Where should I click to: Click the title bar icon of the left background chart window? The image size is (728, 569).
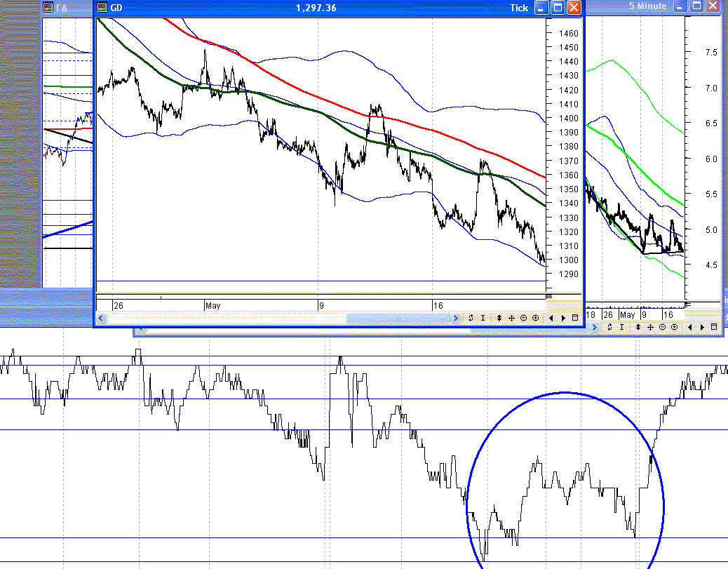(48, 7)
